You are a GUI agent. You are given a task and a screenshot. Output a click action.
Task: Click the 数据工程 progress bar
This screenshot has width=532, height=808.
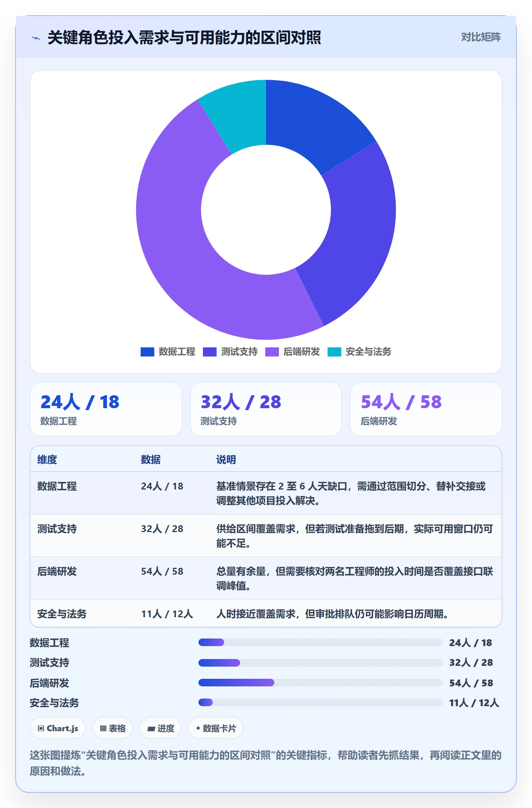click(321, 642)
